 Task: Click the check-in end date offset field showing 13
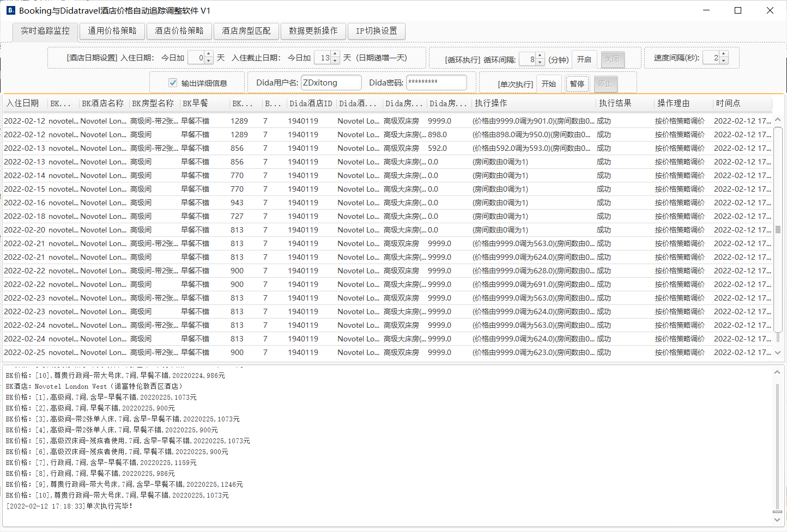tap(323, 58)
